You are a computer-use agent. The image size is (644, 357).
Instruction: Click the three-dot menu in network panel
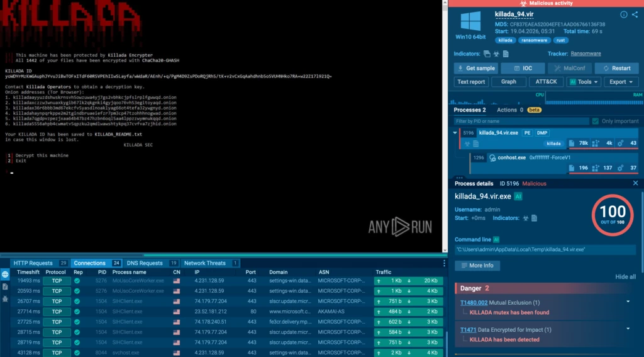point(444,263)
